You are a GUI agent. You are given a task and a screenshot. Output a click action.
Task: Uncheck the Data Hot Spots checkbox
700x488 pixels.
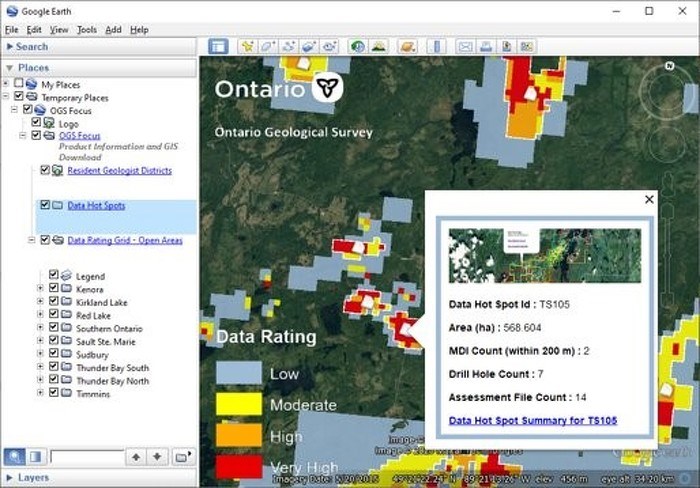45,204
